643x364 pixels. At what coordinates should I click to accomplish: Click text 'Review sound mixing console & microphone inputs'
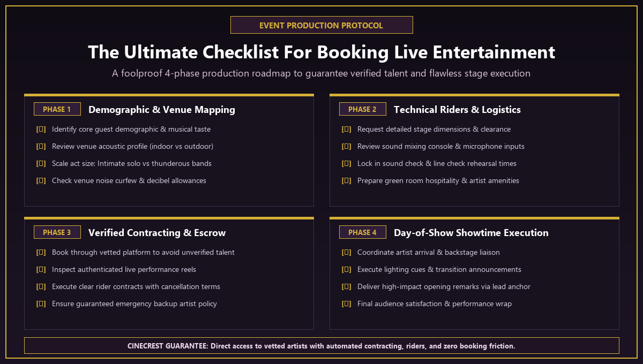pos(441,147)
